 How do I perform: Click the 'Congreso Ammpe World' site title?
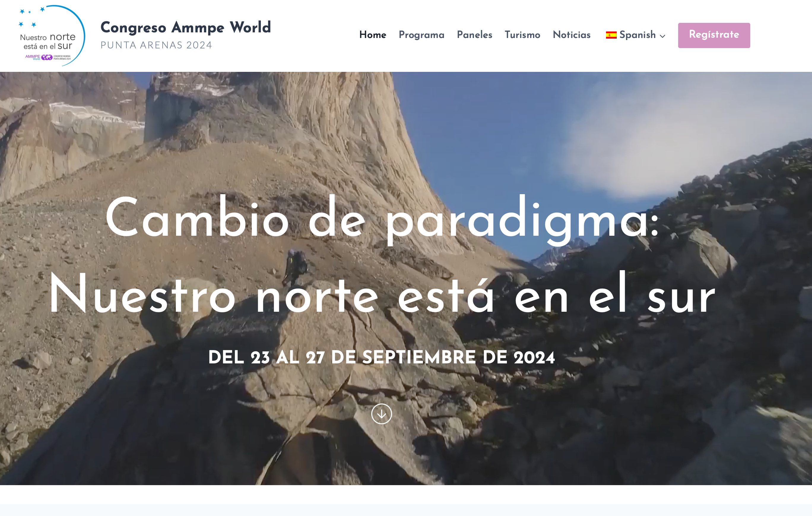(x=185, y=28)
